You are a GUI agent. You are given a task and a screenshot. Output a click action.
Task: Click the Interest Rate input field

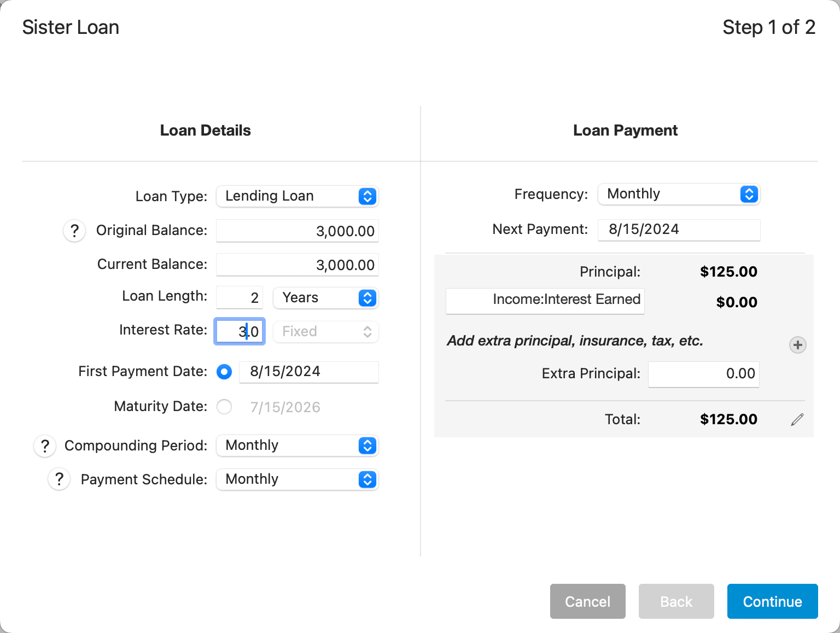[x=239, y=331]
